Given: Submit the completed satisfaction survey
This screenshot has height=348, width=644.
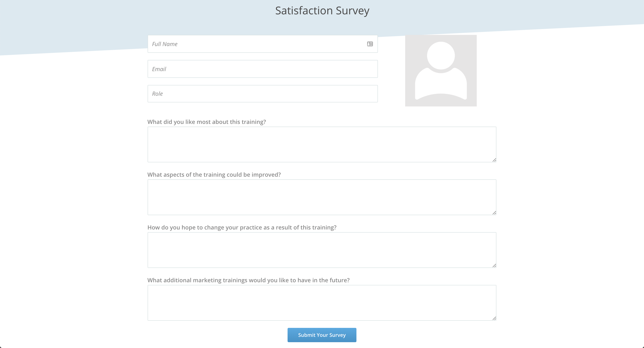Looking at the screenshot, I should (322, 335).
